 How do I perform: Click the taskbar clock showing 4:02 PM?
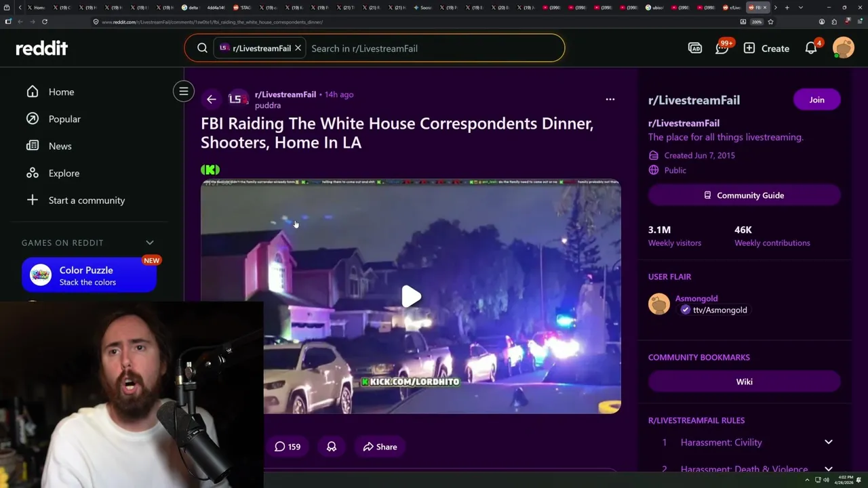coord(844,481)
